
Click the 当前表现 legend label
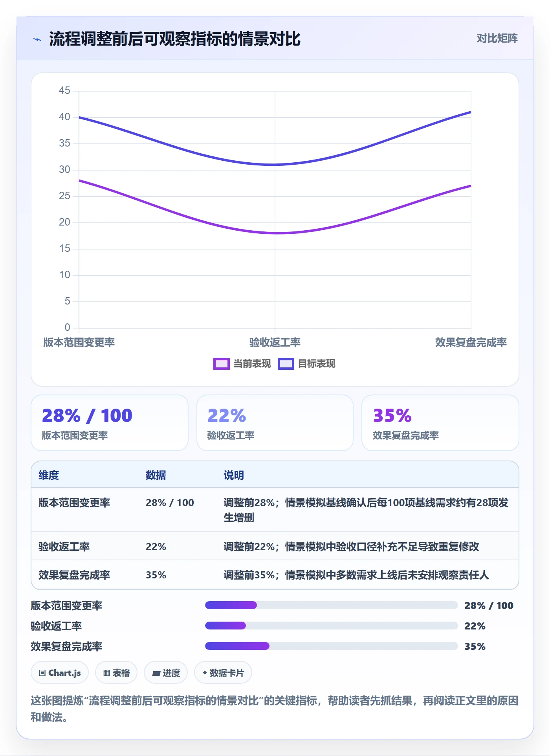point(252,364)
